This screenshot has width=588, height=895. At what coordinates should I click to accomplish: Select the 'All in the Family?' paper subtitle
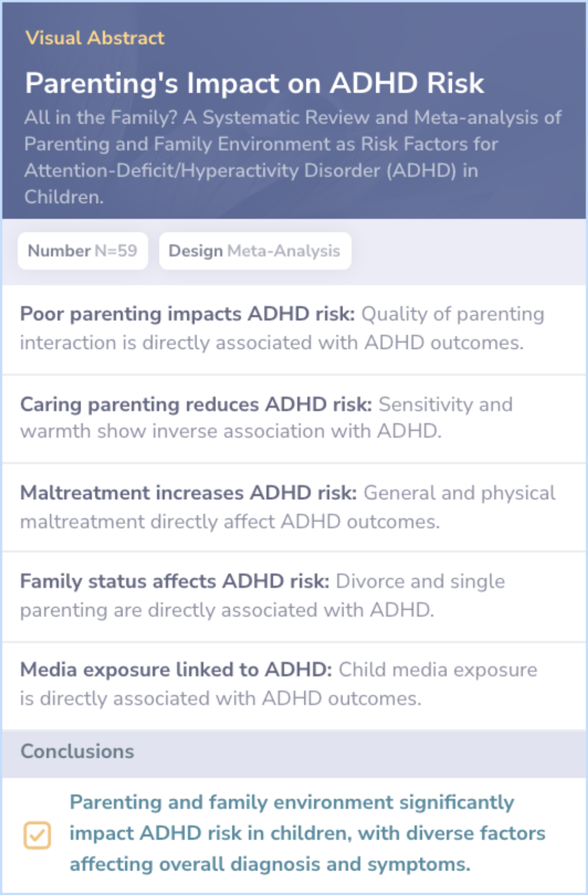point(292,157)
